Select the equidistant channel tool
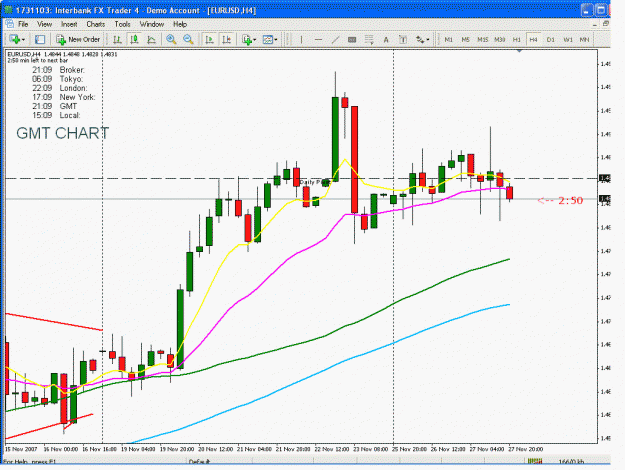 point(352,39)
